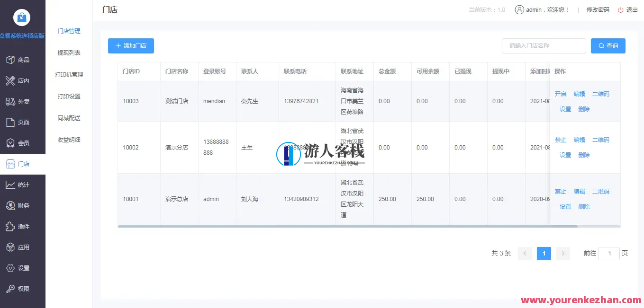Click the 添加门店 button
The image size is (644, 308).
pos(131,46)
